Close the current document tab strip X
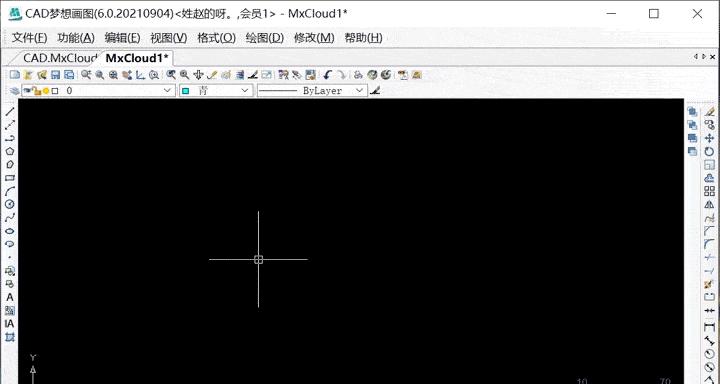The width and height of the screenshot is (720, 384). [713, 56]
